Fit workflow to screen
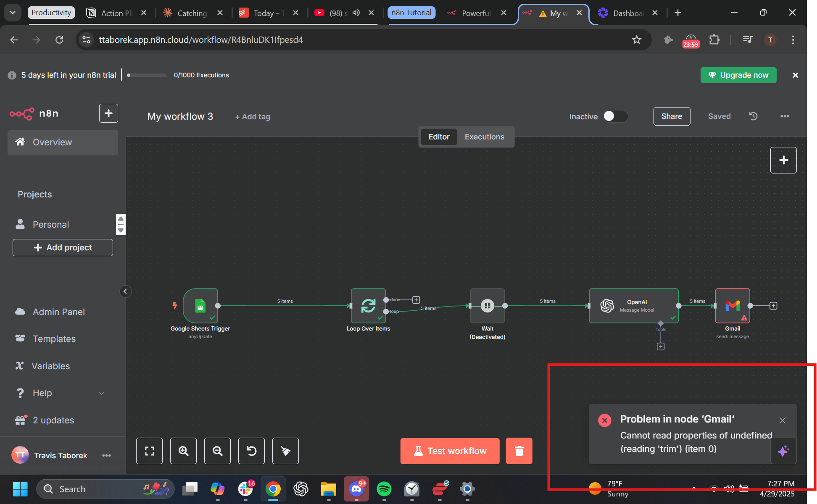817x504 pixels. click(149, 451)
